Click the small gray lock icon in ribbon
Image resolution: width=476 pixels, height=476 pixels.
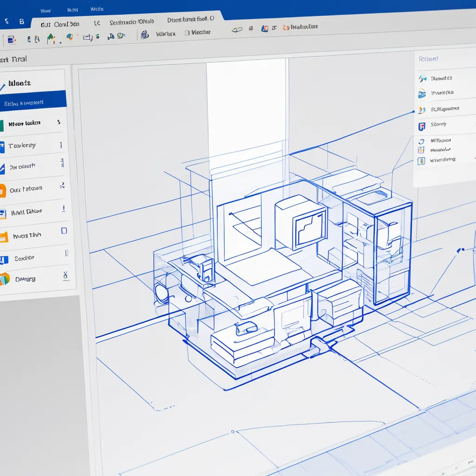coord(251,28)
